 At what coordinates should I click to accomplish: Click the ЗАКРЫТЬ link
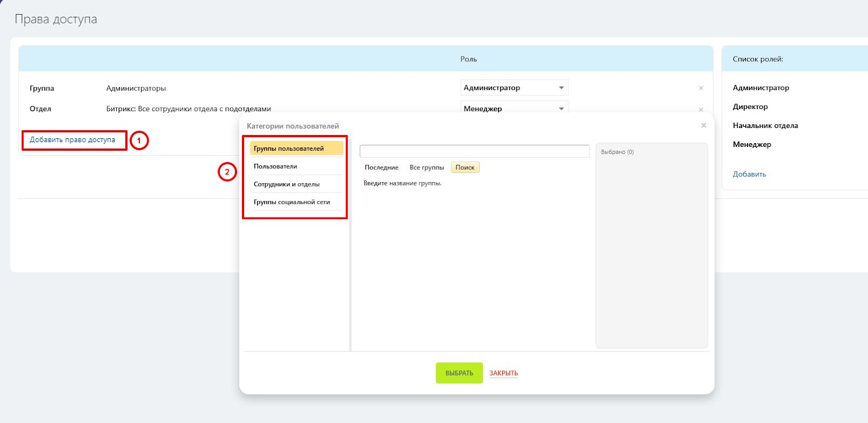coord(503,373)
